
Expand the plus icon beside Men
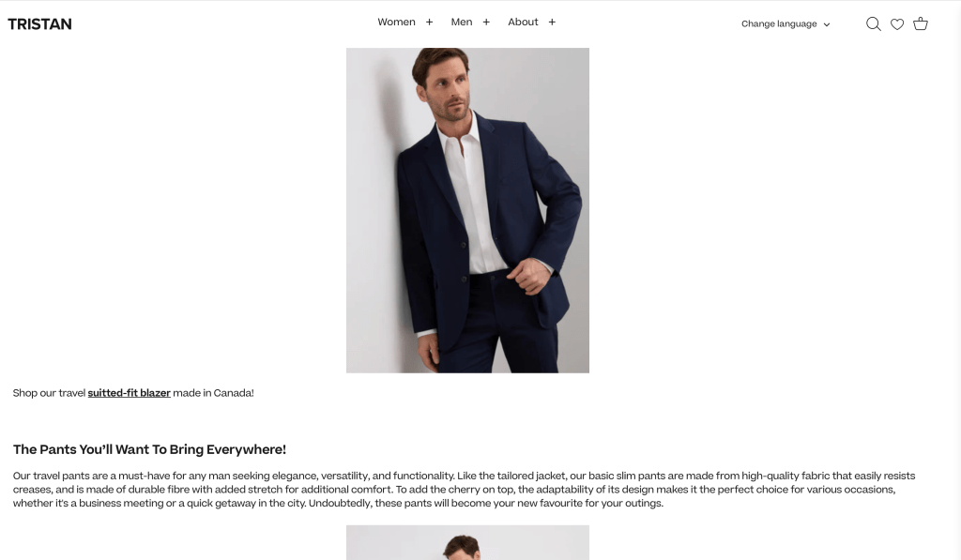pos(487,23)
